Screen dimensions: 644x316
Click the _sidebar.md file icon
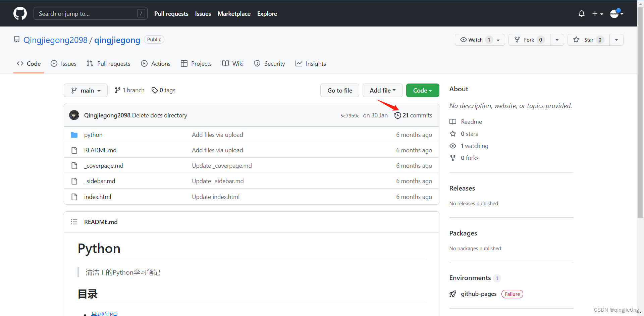click(74, 181)
